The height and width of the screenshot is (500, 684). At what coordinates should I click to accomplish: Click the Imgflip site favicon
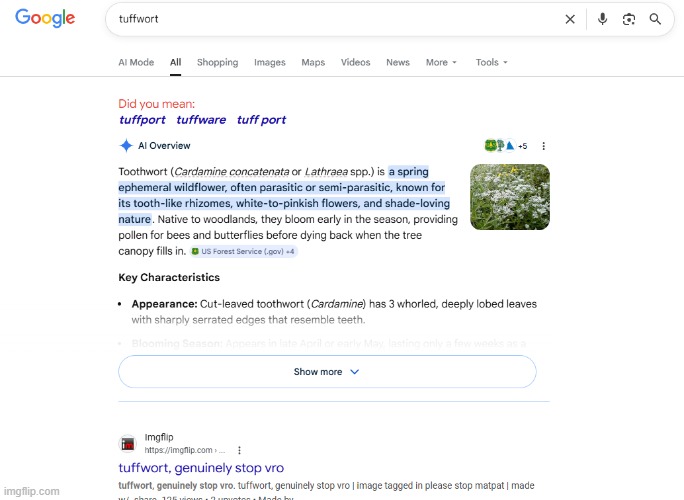(128, 444)
